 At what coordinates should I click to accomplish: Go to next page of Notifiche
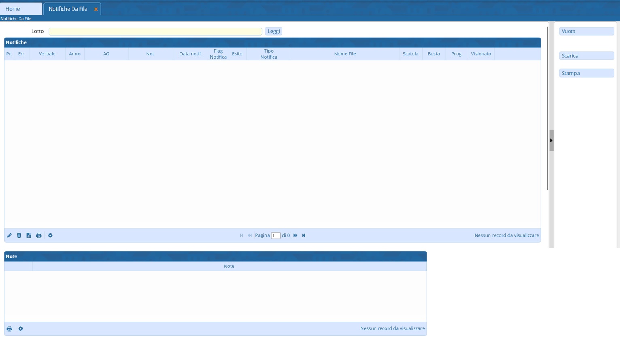[295, 235]
